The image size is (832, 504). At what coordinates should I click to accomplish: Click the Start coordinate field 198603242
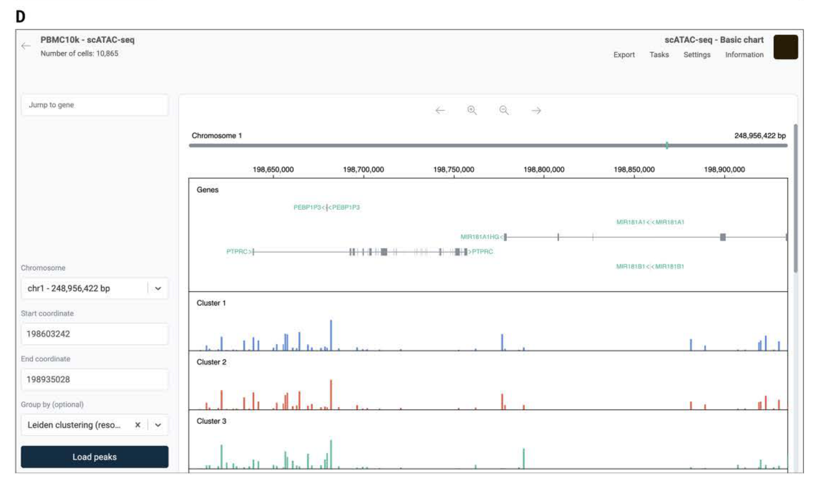click(95, 334)
